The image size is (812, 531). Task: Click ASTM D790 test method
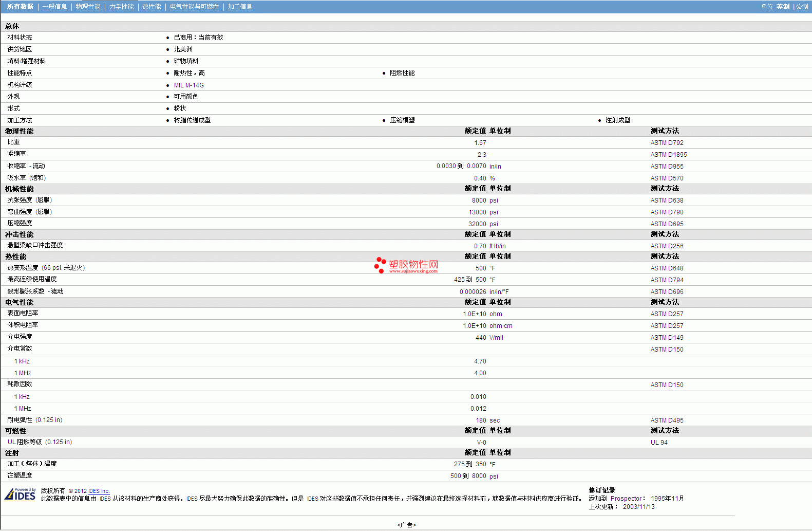click(667, 212)
